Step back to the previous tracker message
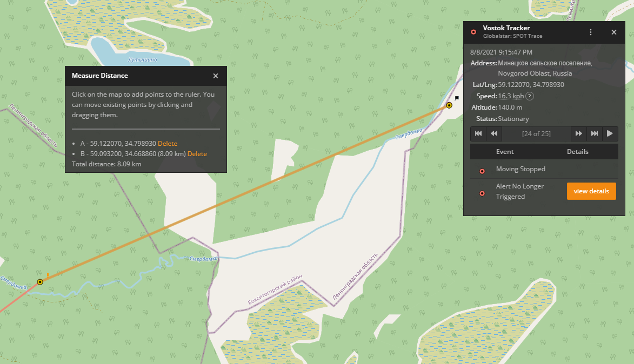This screenshot has width=634, height=364. pyautogui.click(x=493, y=133)
